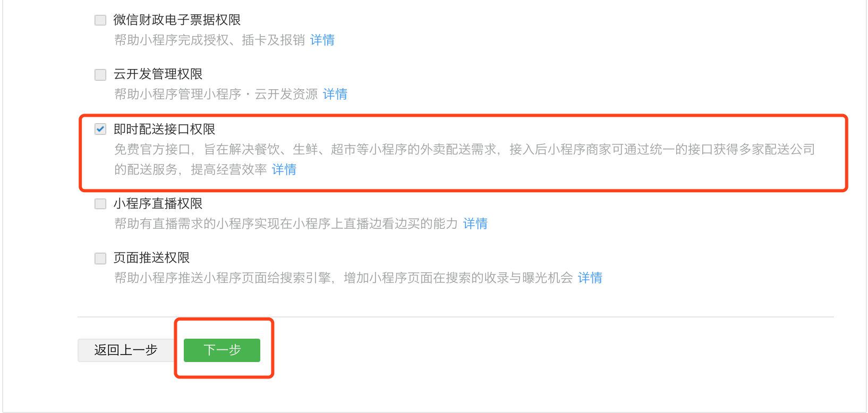Viewport: 868px width, 413px height.
Task: Uncheck the 即时配送接口权限 checkbox
Action: click(x=100, y=129)
